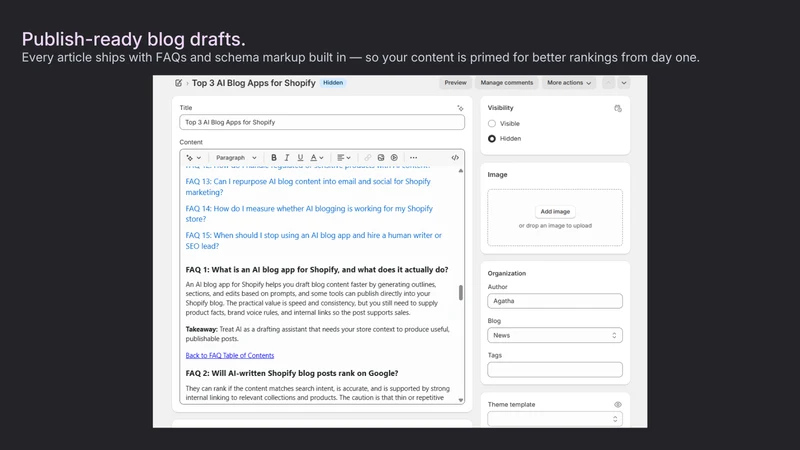This screenshot has width=800, height=450.
Task: Click the FAQ 13 repurpose AI content link
Action: [308, 187]
